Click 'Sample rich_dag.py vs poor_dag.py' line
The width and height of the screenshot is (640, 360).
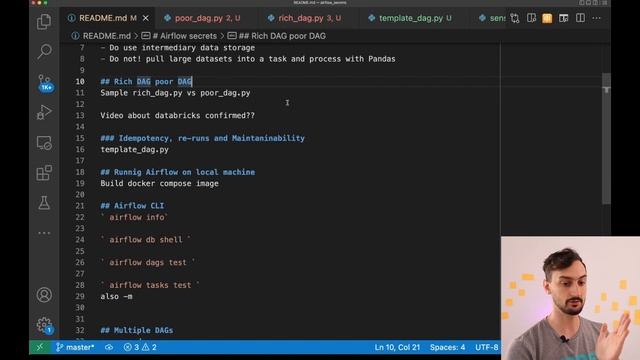[x=176, y=93]
